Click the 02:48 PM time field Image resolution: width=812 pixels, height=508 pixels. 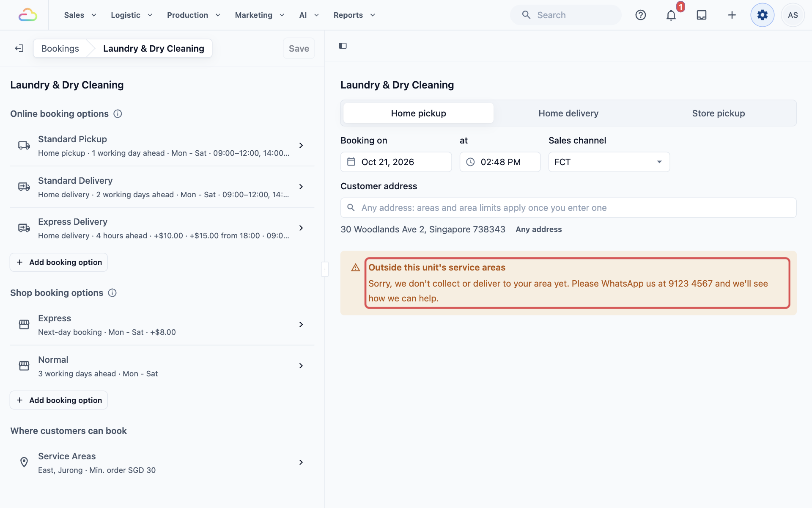click(x=500, y=162)
